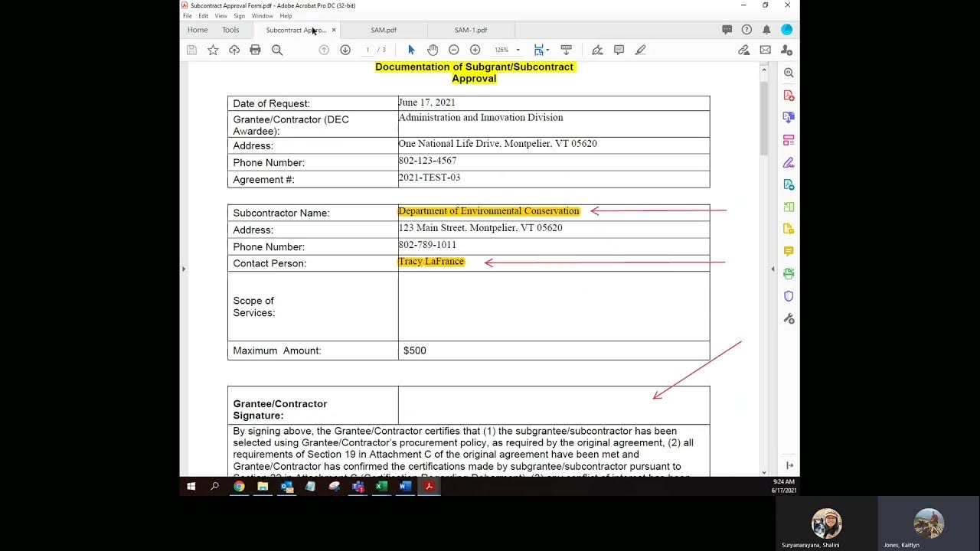Open Compress PDF tool in right sidebar

coord(789,207)
